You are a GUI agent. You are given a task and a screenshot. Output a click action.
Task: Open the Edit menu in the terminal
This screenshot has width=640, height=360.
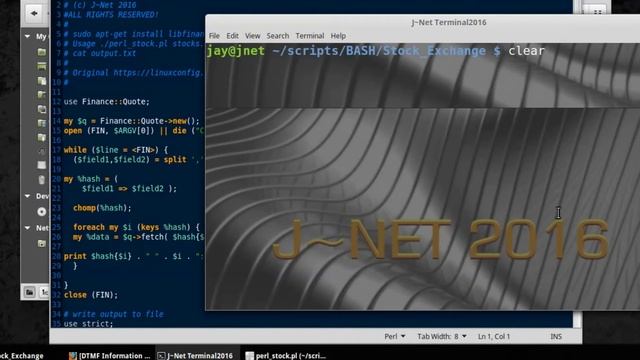pyautogui.click(x=232, y=36)
